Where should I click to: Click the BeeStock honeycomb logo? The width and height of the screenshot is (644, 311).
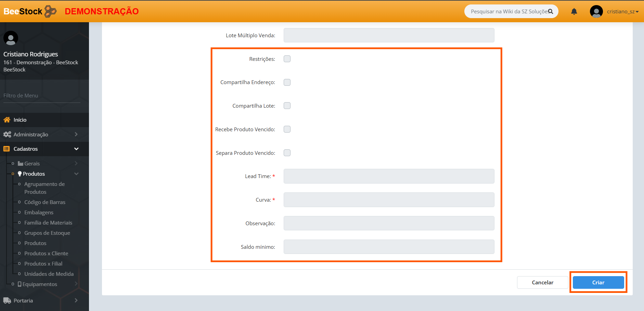[51, 11]
